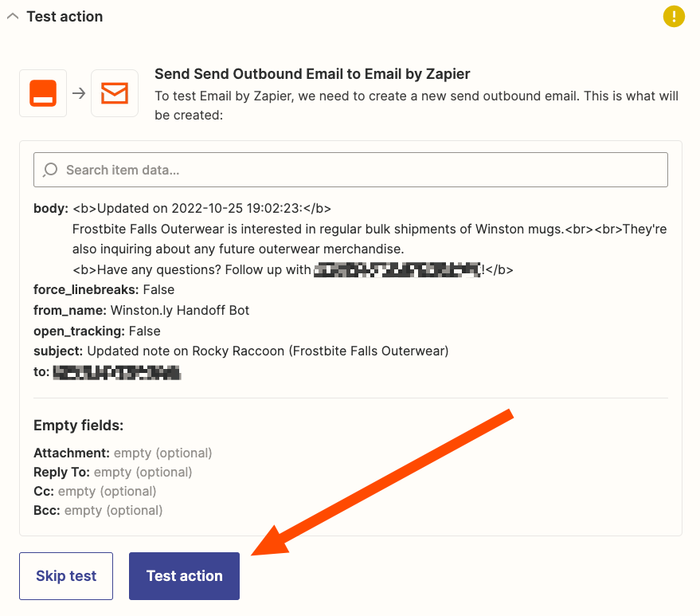Click the Have any questions body line
Viewport: 700px width, 616px height.
click(293, 270)
